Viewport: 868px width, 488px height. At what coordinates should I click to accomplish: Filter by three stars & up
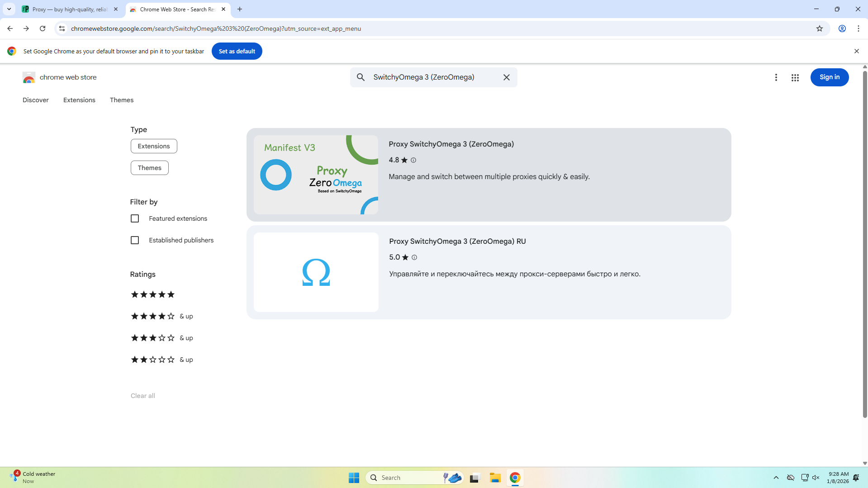(x=161, y=338)
